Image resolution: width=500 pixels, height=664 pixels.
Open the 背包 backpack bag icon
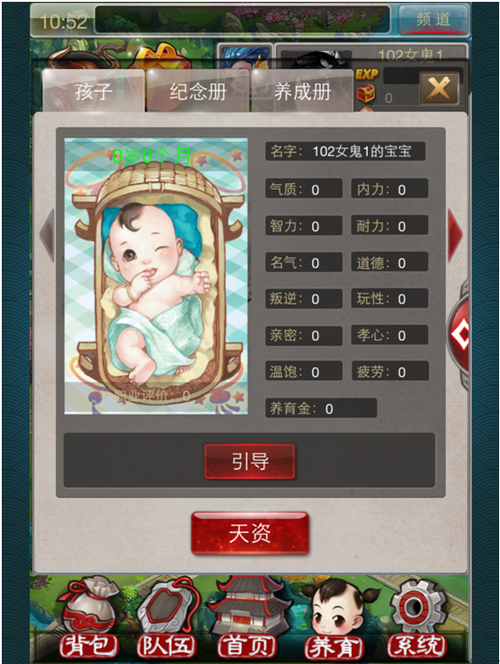click(x=88, y=617)
